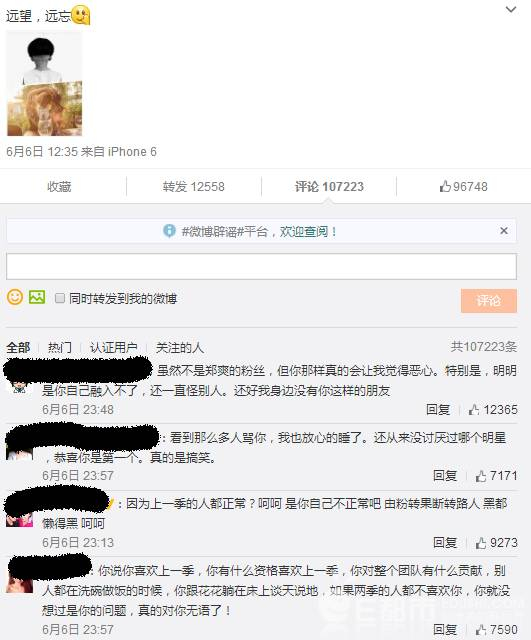This screenshot has width=531, height=640.
Task: Expand the post options chevron at top right
Action: pos(511,9)
